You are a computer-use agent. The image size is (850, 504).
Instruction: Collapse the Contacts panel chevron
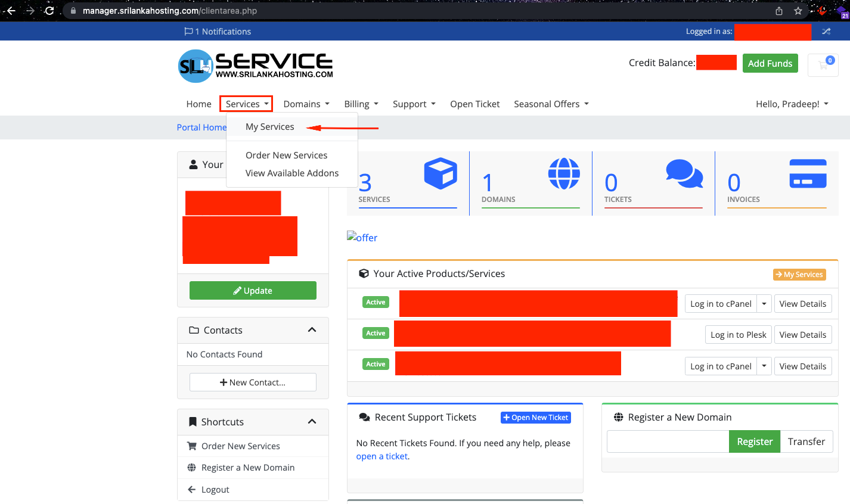312,330
